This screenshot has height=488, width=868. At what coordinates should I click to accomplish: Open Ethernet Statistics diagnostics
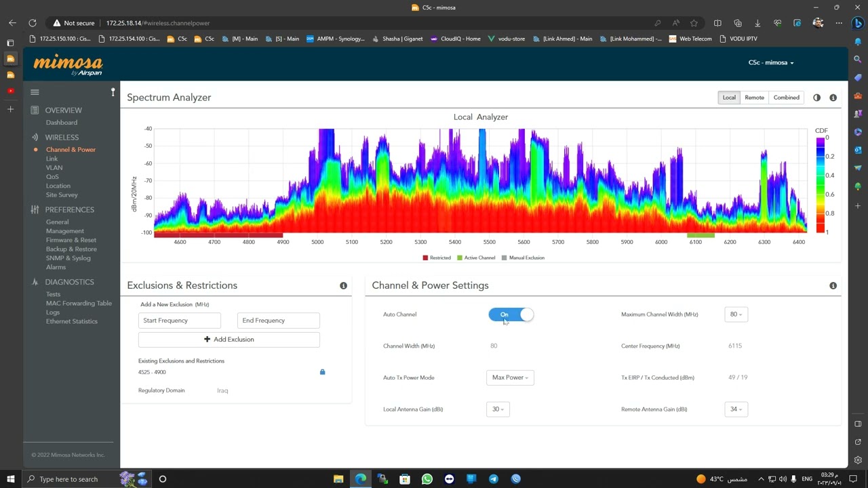point(71,321)
